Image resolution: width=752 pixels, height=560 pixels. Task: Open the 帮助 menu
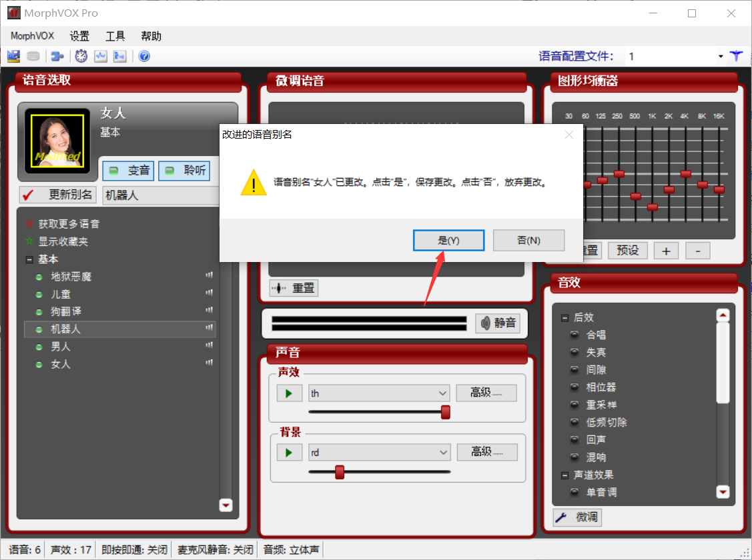[x=151, y=36]
